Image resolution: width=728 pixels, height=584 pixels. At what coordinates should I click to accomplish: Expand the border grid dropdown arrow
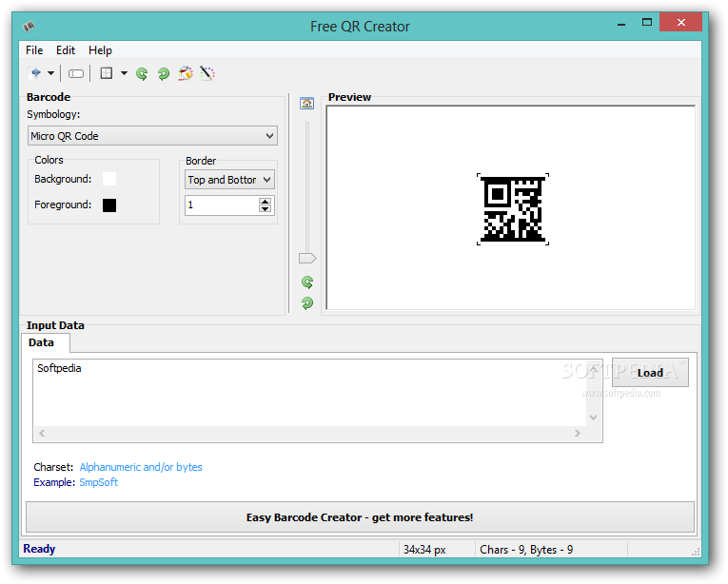[x=124, y=73]
